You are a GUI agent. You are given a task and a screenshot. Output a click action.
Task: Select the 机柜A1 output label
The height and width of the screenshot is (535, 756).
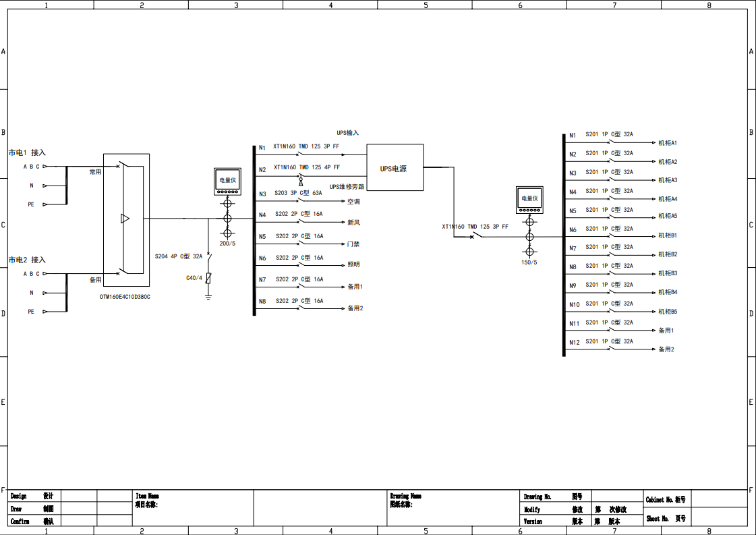pyautogui.click(x=667, y=143)
